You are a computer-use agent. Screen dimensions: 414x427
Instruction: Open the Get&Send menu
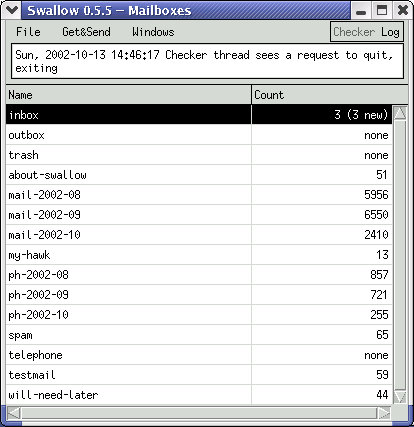click(86, 32)
